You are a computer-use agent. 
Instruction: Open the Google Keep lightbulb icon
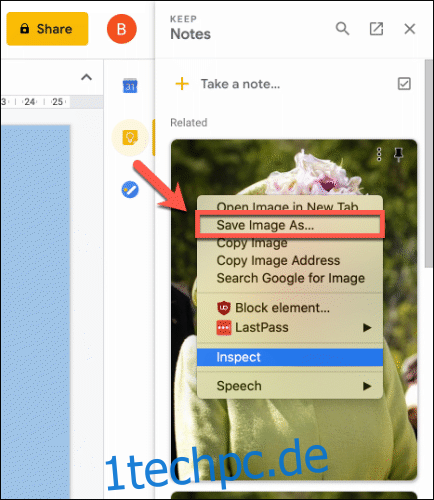click(130, 137)
